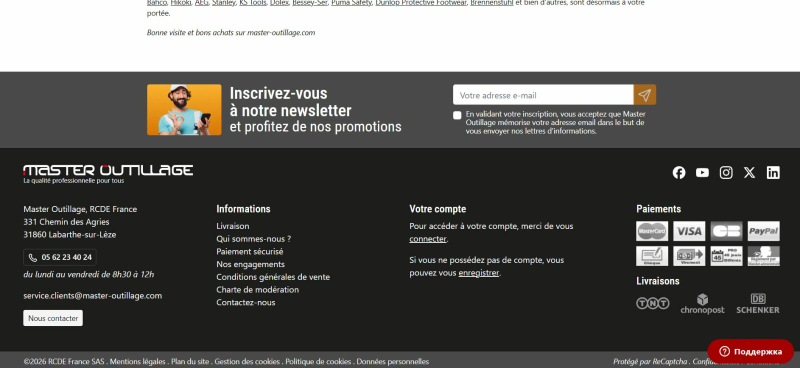Submit newsletter with paper plane icon
800x368 pixels.
[x=644, y=95]
